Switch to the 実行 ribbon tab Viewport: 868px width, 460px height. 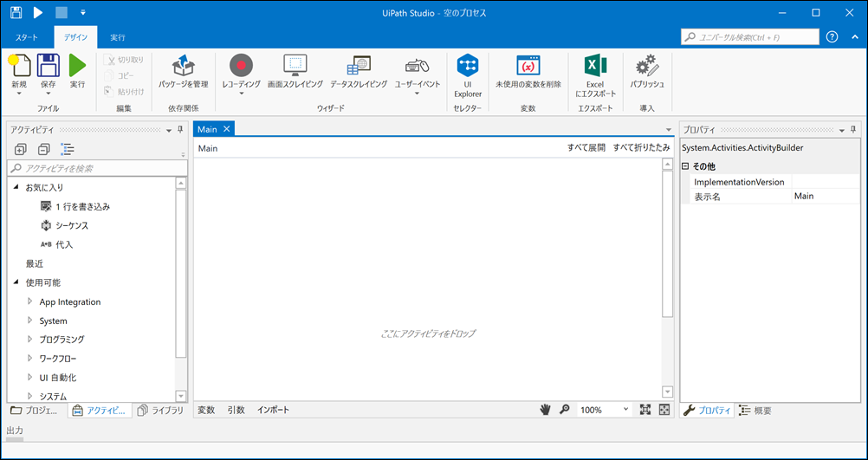point(118,37)
